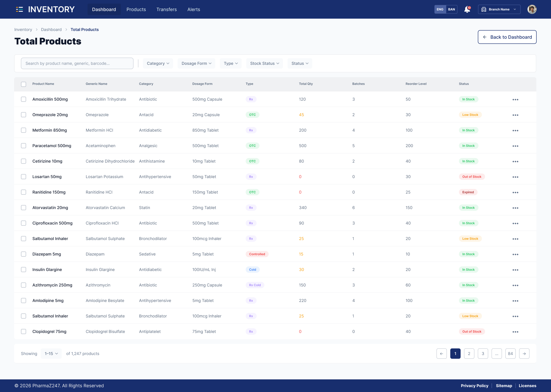Tick the Metformin 850mg checkbox

click(24, 130)
